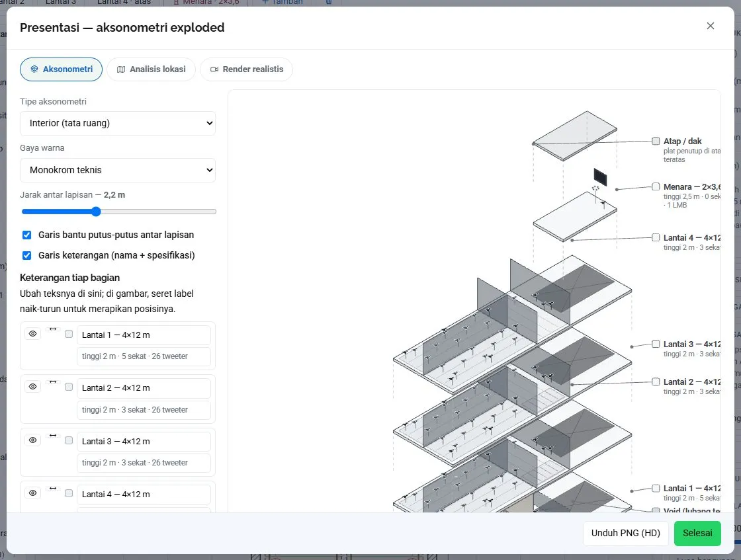Tick the checkbox in the Lantai 4 row

pos(69,493)
